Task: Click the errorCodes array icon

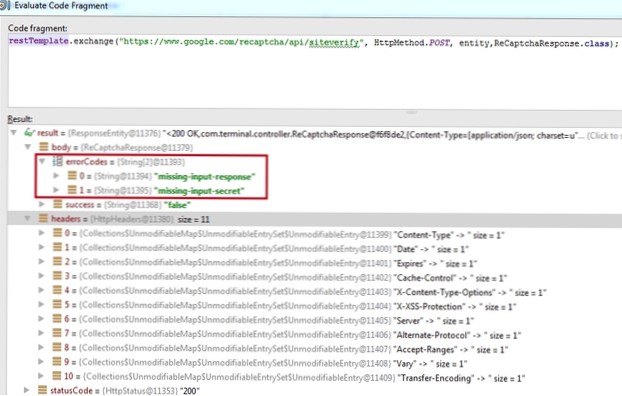Action: 58,161
